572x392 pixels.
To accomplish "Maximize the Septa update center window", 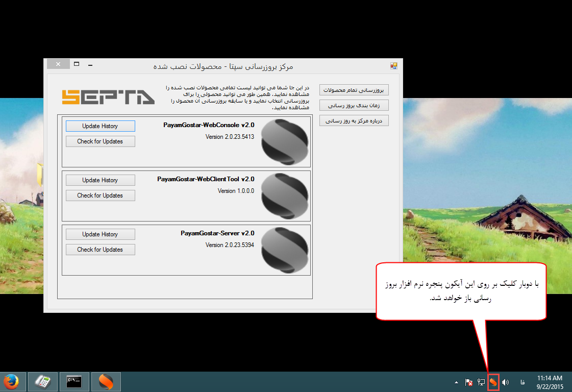I will click(x=77, y=64).
